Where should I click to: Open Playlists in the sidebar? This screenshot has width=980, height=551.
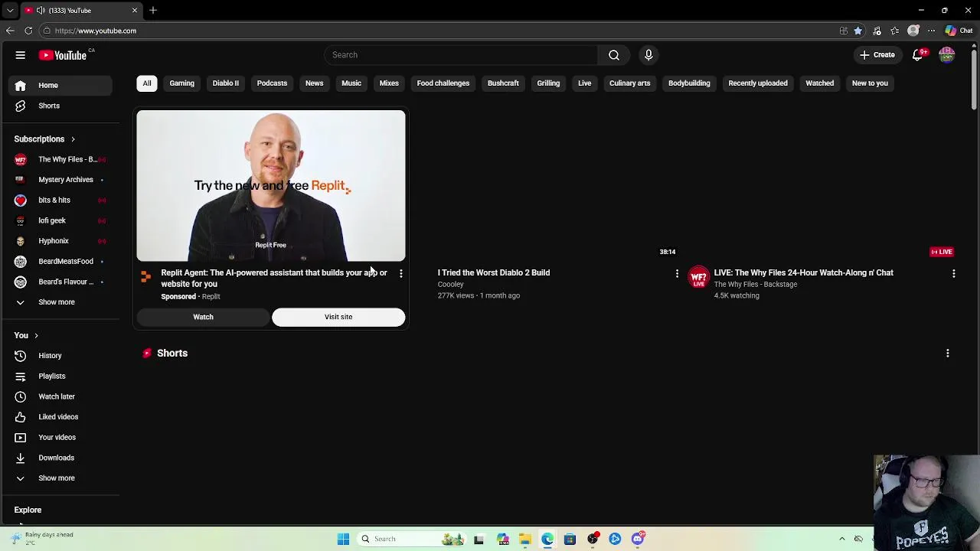(x=60, y=377)
